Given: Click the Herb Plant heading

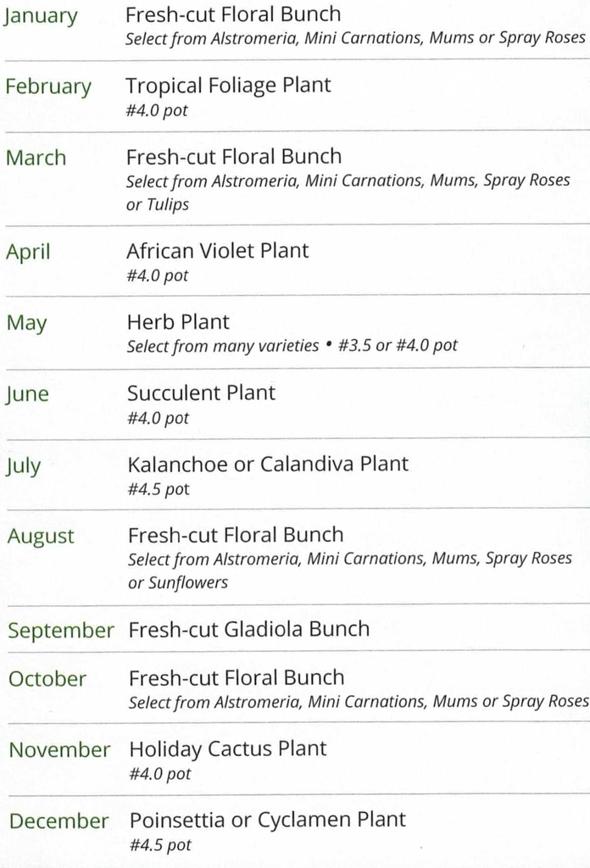Looking at the screenshot, I should pos(178,322).
